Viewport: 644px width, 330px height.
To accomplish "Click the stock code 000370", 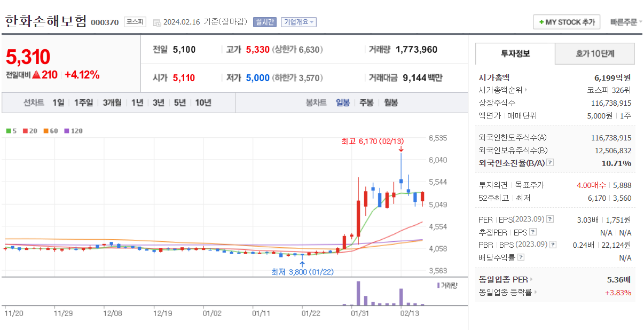I will (x=105, y=22).
